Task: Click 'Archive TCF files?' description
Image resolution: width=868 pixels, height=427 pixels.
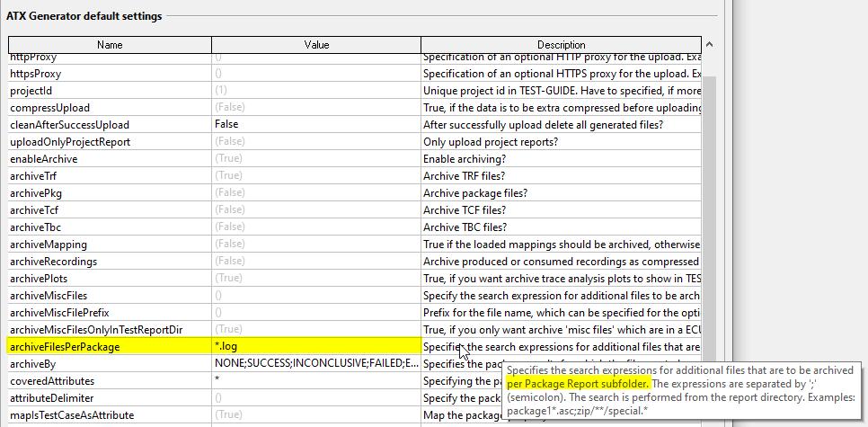Action: click(x=562, y=210)
